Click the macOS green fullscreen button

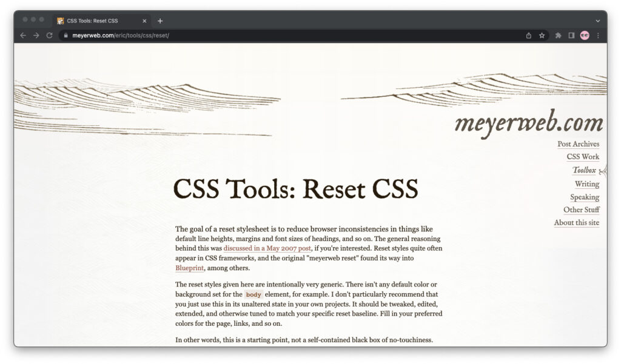pyautogui.click(x=42, y=19)
